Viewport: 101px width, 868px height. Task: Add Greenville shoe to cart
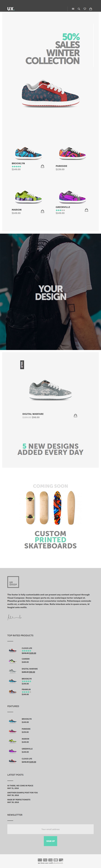tap(86, 210)
